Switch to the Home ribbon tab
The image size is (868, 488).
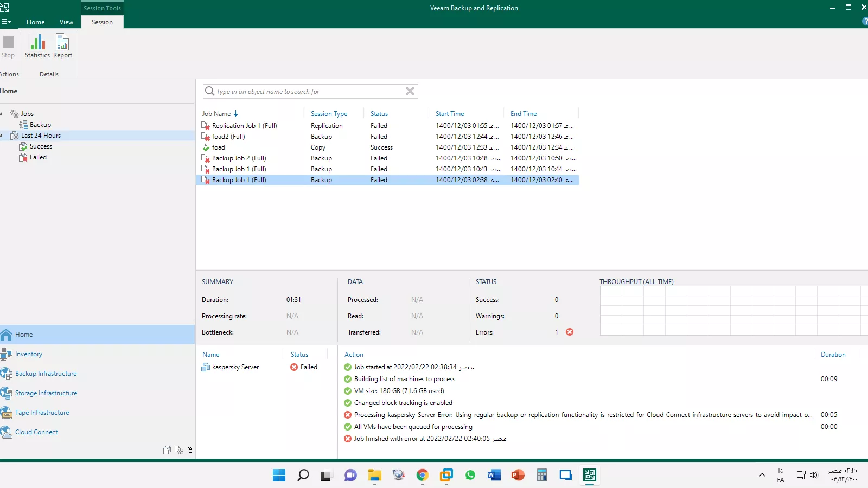pos(36,22)
